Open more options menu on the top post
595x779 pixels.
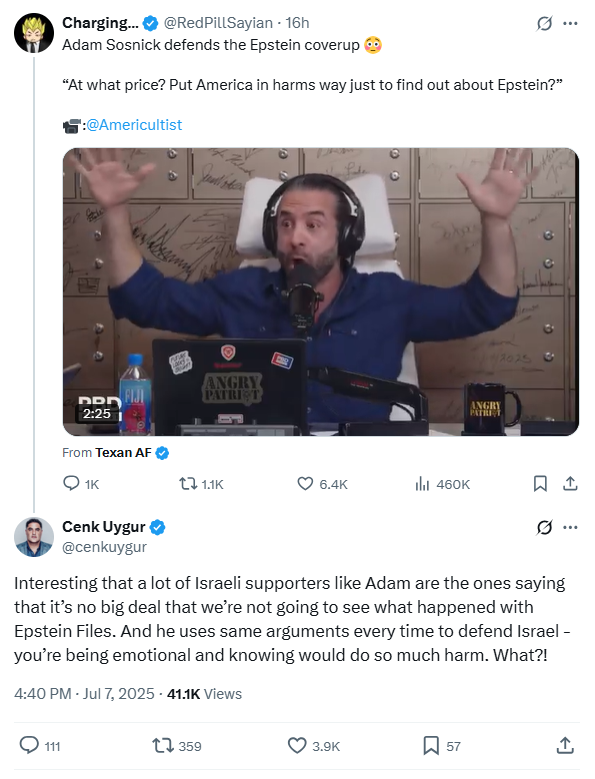click(570, 23)
